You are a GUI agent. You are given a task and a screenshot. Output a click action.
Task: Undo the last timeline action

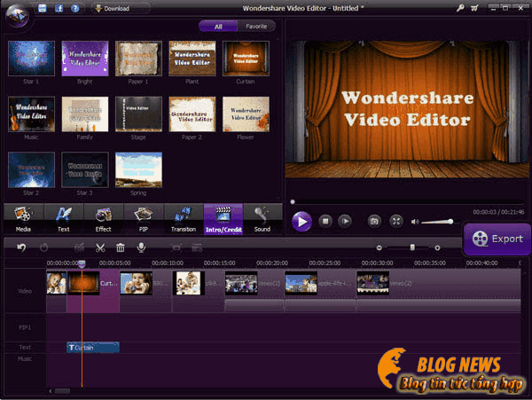click(x=21, y=247)
